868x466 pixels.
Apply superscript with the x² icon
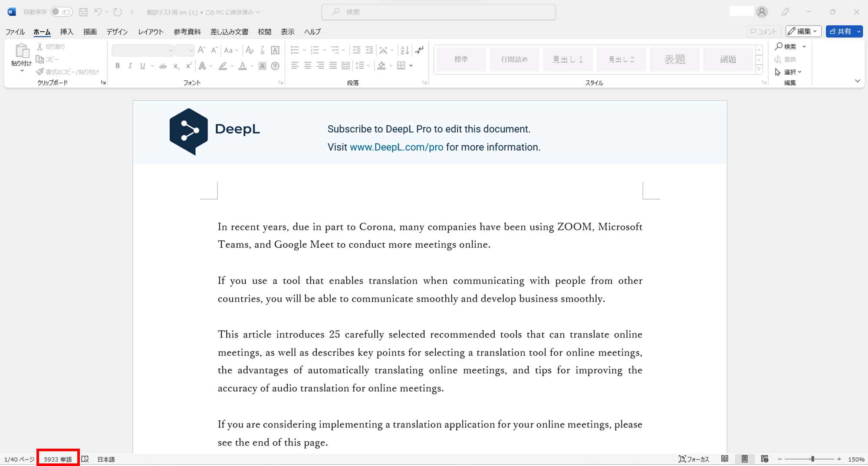[188, 66]
